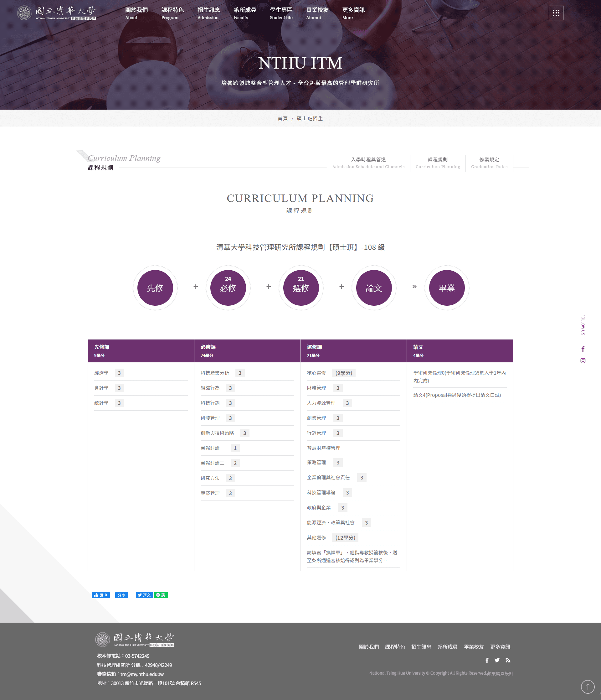
Task: Click the 人力資源管理 course row
Action: click(x=353, y=403)
